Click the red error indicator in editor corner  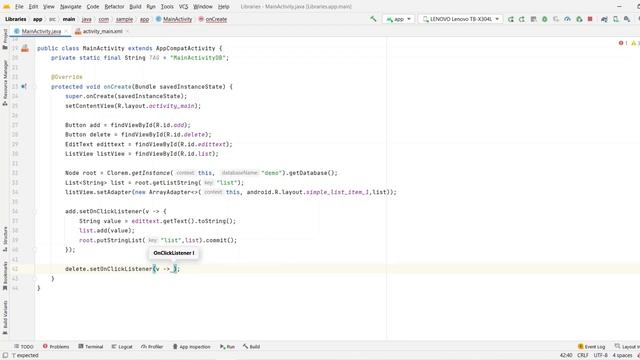coord(622,43)
